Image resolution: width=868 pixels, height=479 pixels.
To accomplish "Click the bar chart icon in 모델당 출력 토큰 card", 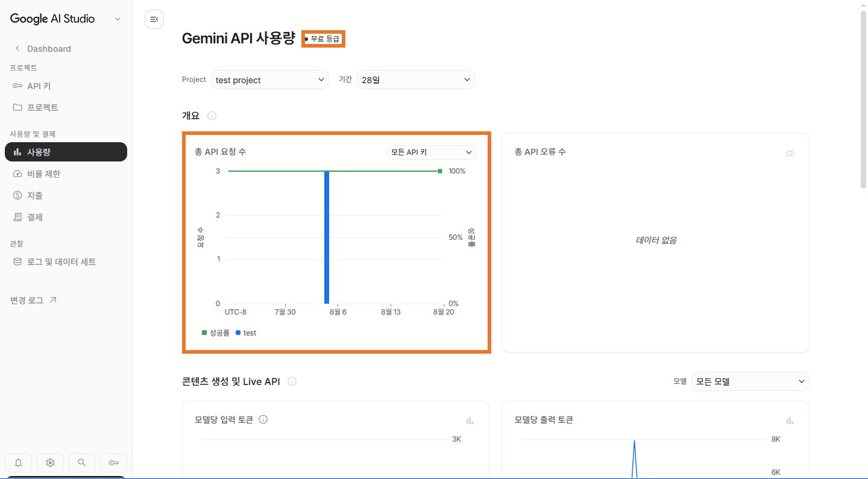I will (790, 420).
